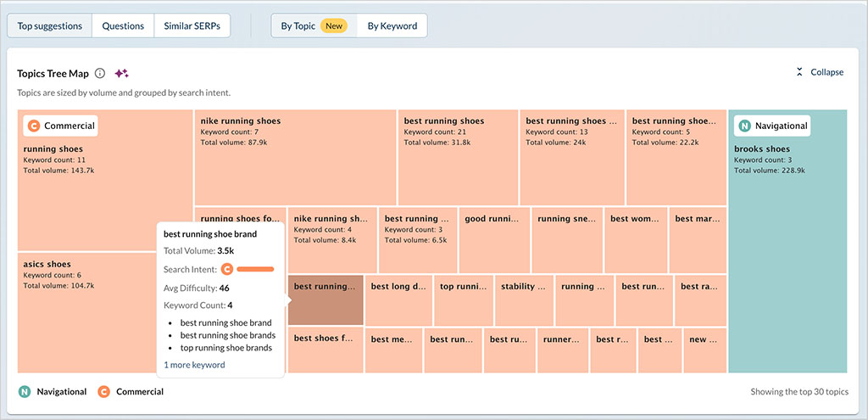Click the Navigational legend N icon below map
Screen dimensions: 868x420
click(x=25, y=392)
